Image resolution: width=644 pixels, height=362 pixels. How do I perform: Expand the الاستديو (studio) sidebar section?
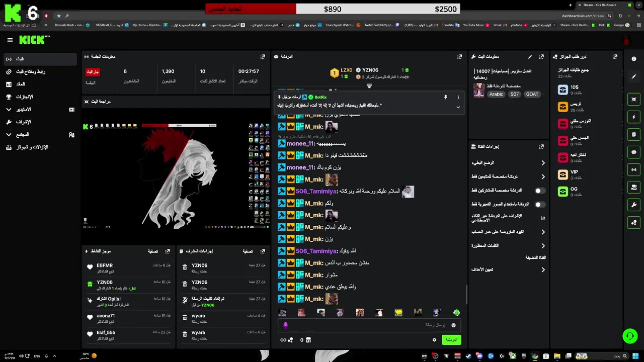(40, 109)
